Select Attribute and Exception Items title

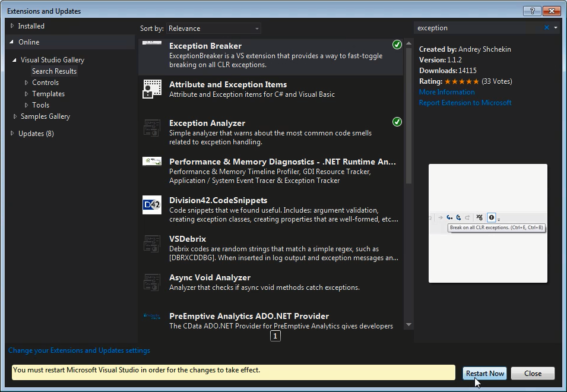(228, 84)
